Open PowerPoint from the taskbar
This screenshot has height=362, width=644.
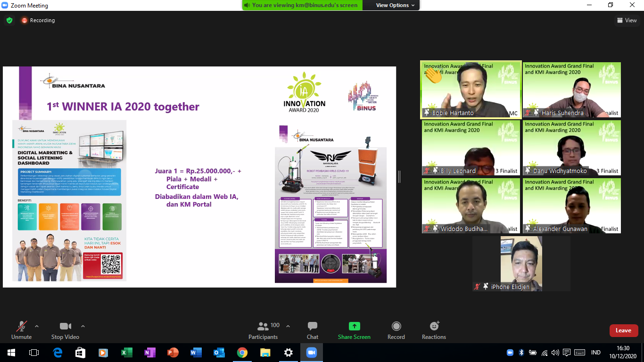(x=173, y=353)
